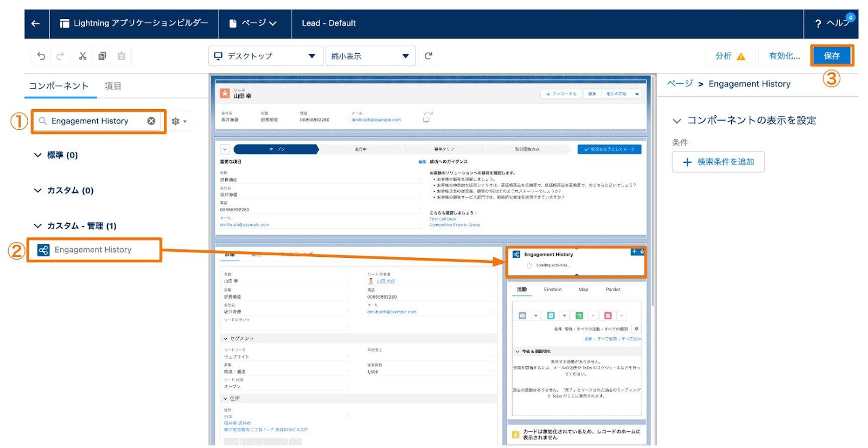Collapse the 標準 (0) section

(37, 155)
